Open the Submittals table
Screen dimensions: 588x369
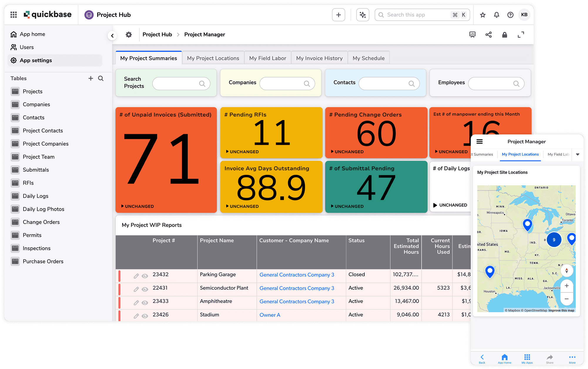30,170
